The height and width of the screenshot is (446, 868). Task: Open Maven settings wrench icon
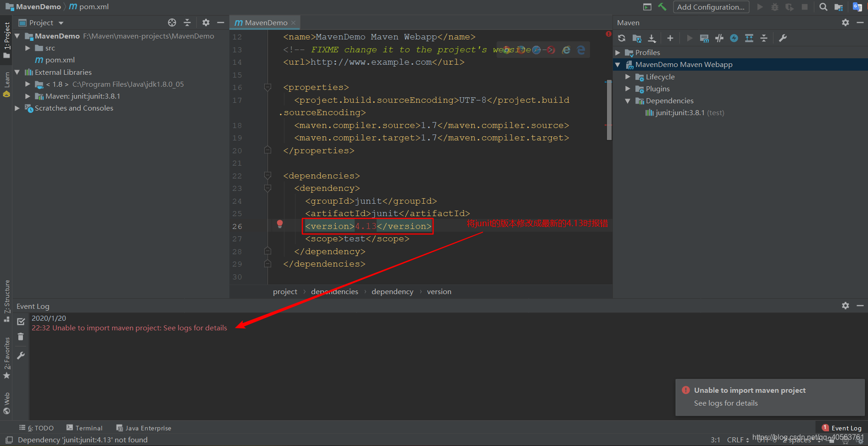tap(783, 38)
